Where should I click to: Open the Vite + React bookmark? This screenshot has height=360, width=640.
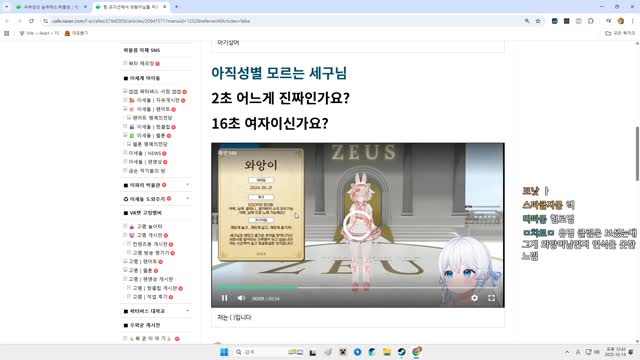tap(39, 33)
